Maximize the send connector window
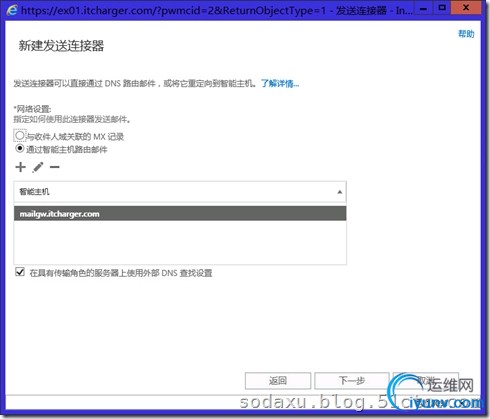 (x=442, y=8)
